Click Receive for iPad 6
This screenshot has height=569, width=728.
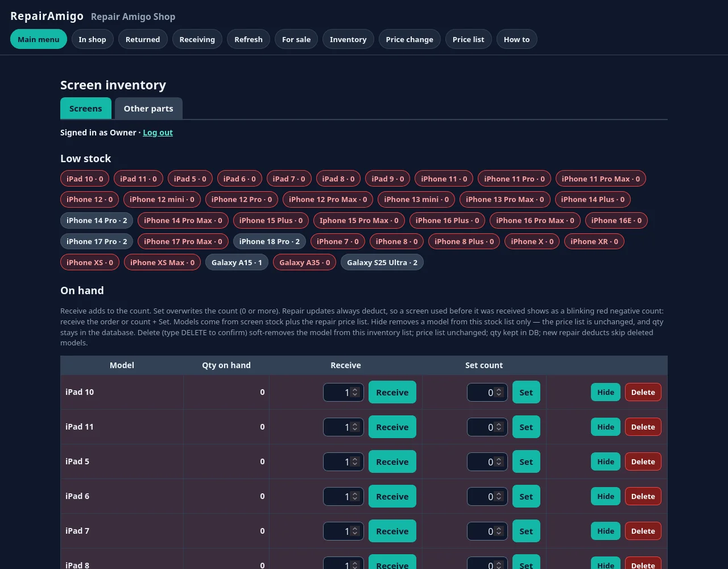click(392, 496)
